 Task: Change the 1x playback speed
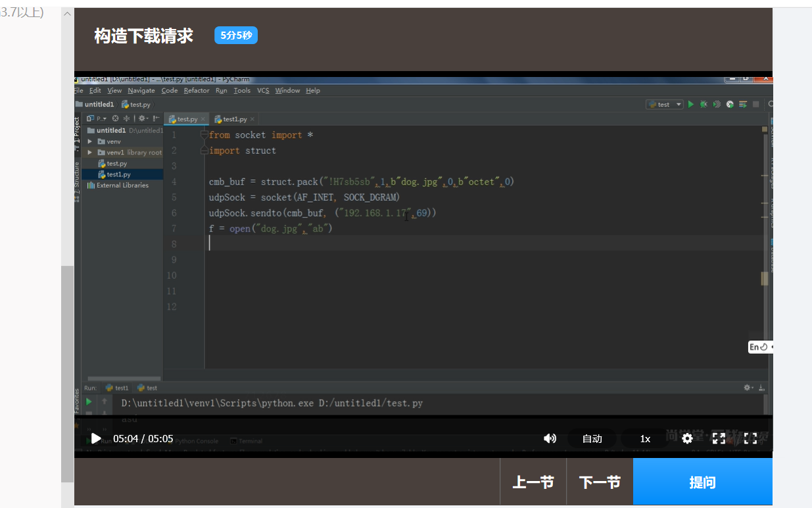pos(645,438)
